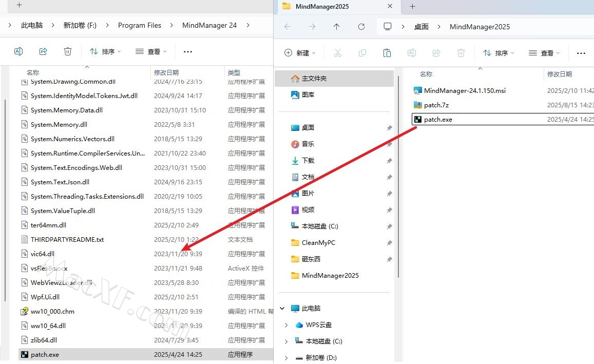The height and width of the screenshot is (364, 594).
Task: Click 此电脑 breadcrumb in left window
Action: [x=32, y=25]
